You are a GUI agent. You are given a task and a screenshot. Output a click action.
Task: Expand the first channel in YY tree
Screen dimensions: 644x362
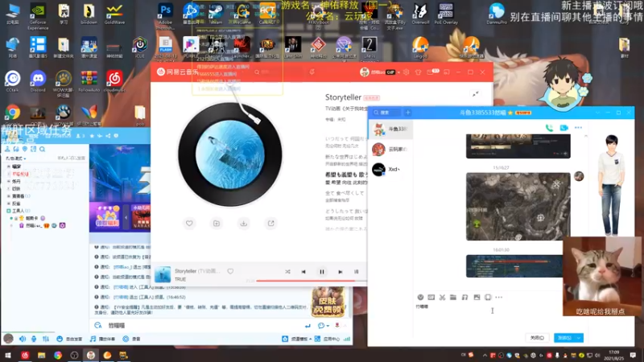pyautogui.click(x=9, y=167)
